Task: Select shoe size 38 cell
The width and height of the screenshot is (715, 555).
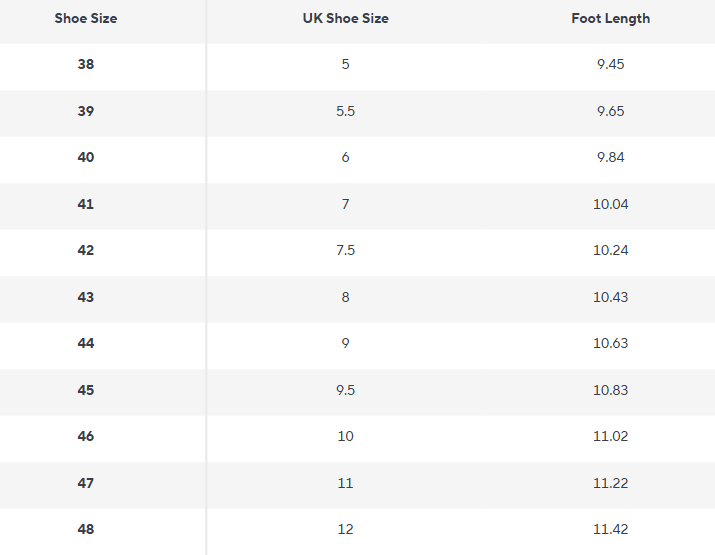Action: [x=86, y=64]
